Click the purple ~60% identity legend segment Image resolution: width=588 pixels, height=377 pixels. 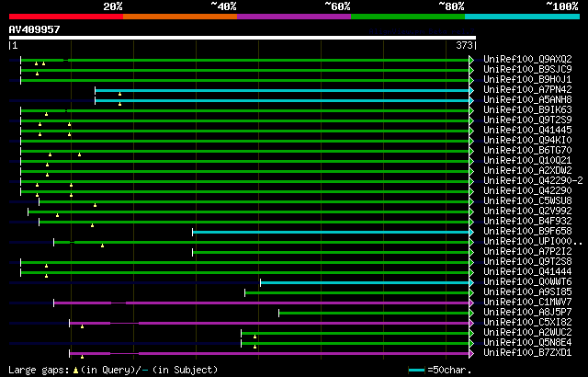pyautogui.click(x=294, y=17)
